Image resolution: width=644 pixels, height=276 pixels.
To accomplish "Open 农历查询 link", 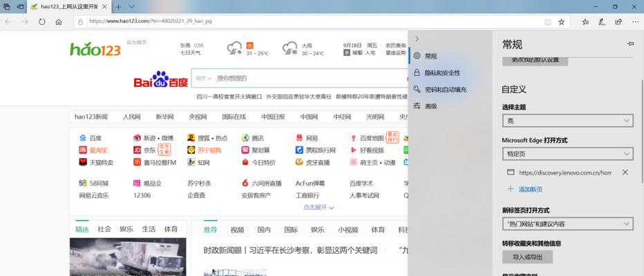I will (395, 46).
